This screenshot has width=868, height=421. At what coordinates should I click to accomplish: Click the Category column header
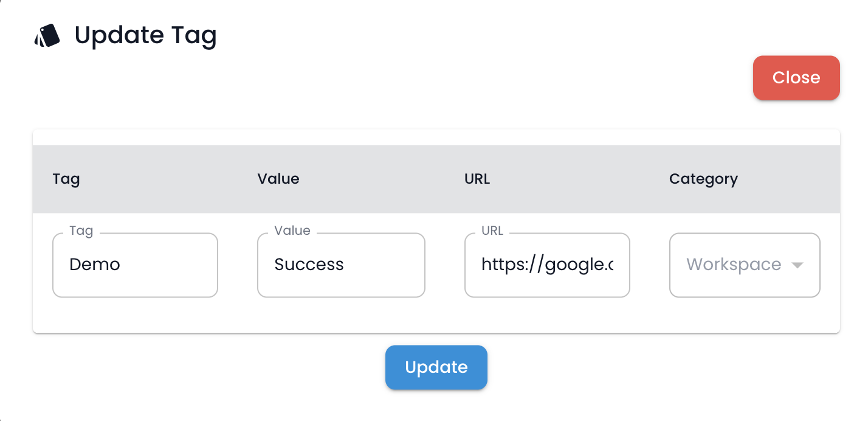click(703, 179)
